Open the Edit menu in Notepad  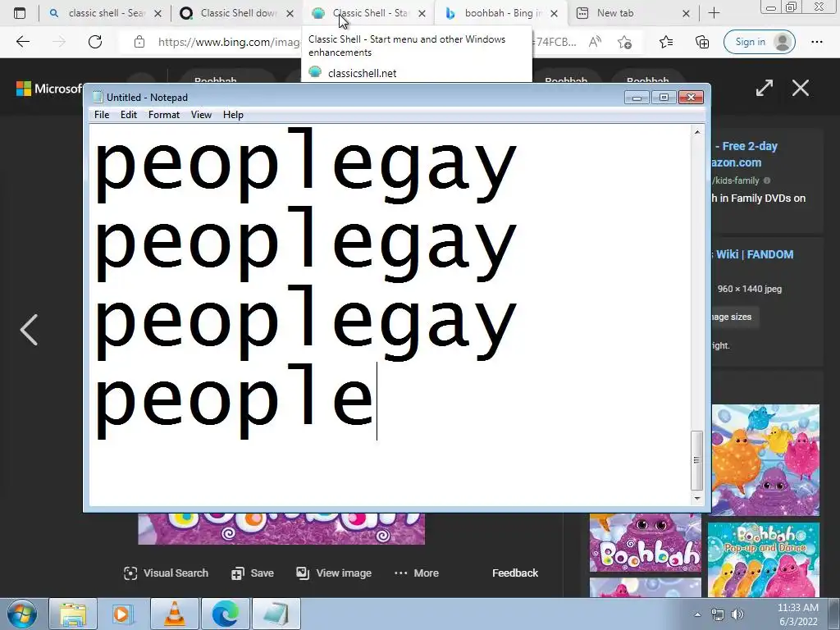(129, 115)
